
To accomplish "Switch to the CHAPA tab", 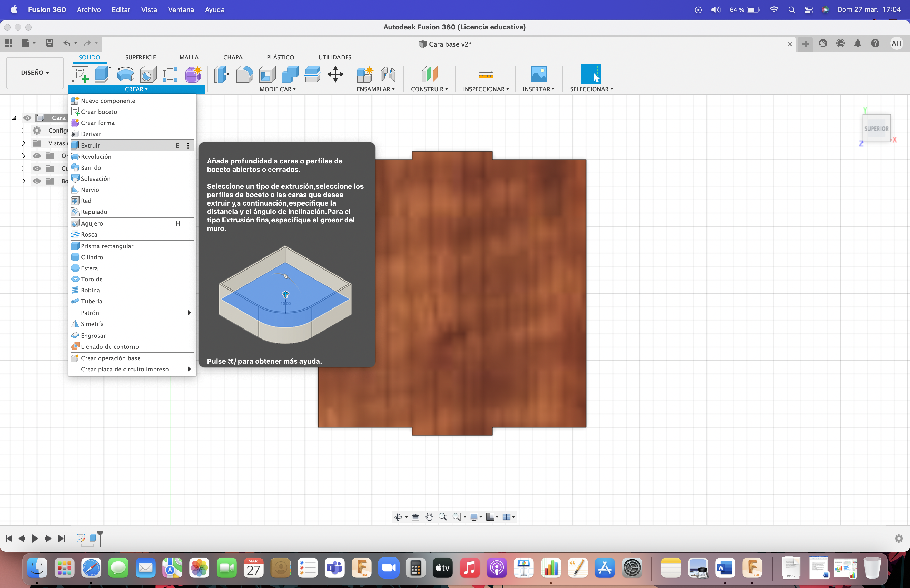I will pyautogui.click(x=233, y=57).
